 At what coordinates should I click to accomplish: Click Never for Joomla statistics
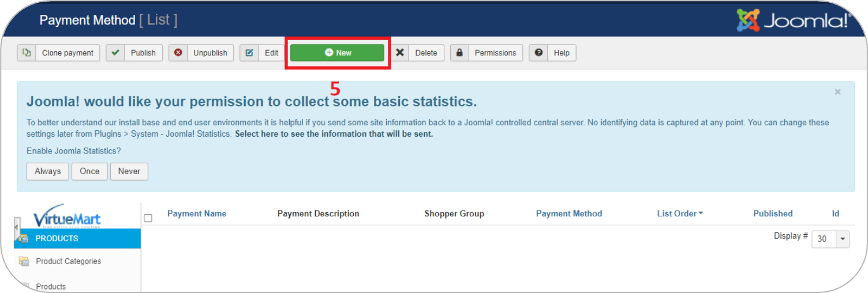(129, 171)
